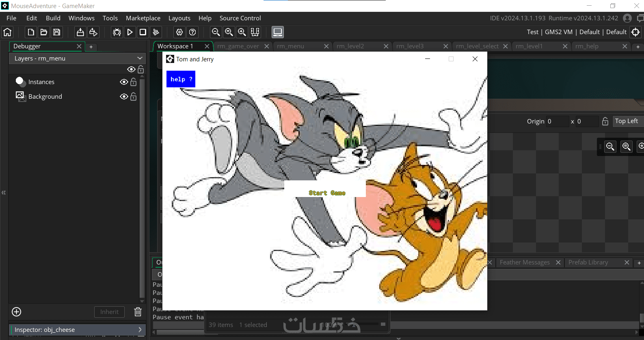Switch to the rm_level1 tab
The height and width of the screenshot is (340, 644).
(x=529, y=46)
